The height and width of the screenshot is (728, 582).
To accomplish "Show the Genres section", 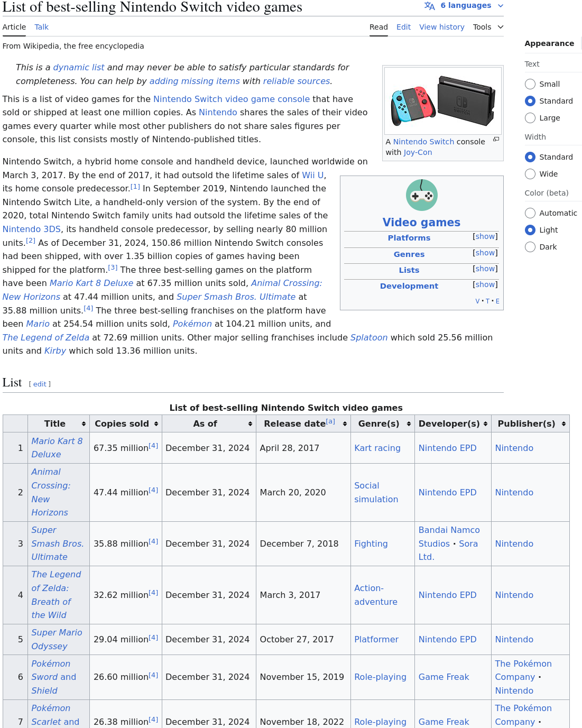I will point(485,253).
